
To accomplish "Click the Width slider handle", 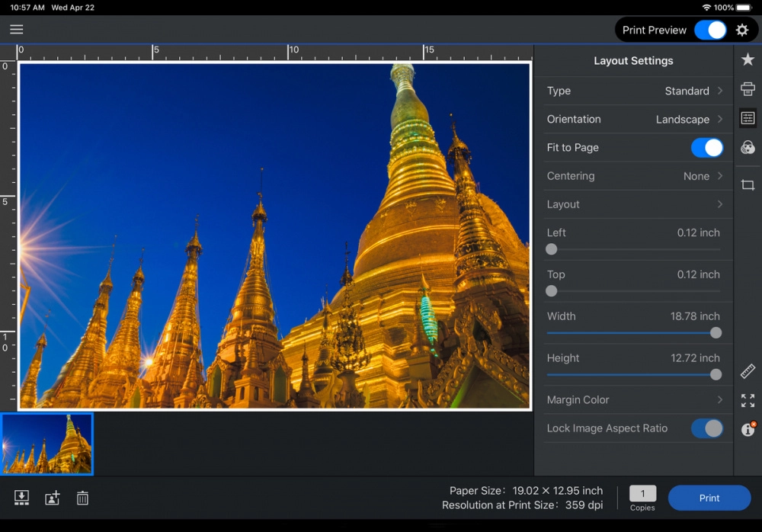I will point(716,333).
